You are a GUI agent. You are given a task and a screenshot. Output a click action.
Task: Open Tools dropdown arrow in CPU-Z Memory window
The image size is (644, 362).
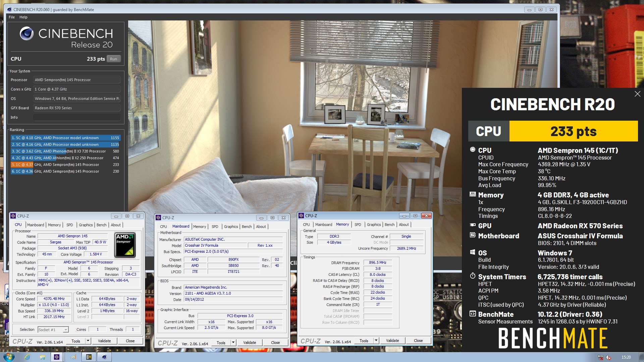coord(376,341)
